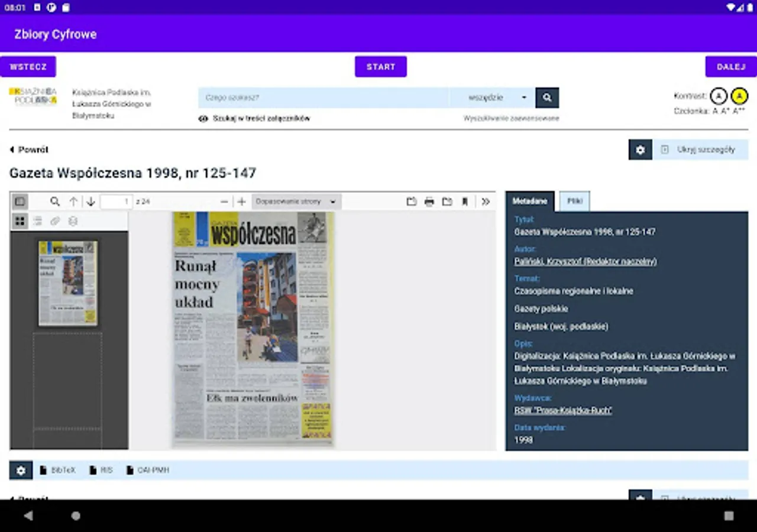Click the page title Gazeta Współczesna 1998
This screenshot has width=757, height=532.
(133, 173)
